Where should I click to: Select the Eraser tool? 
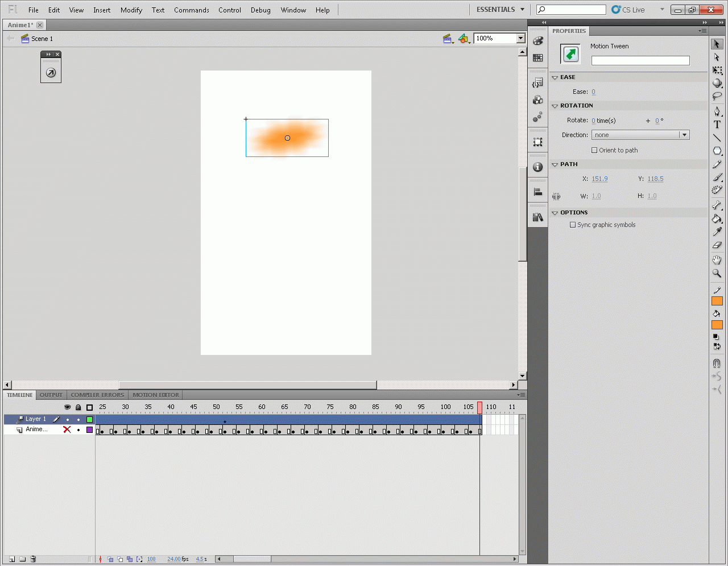[x=717, y=245]
